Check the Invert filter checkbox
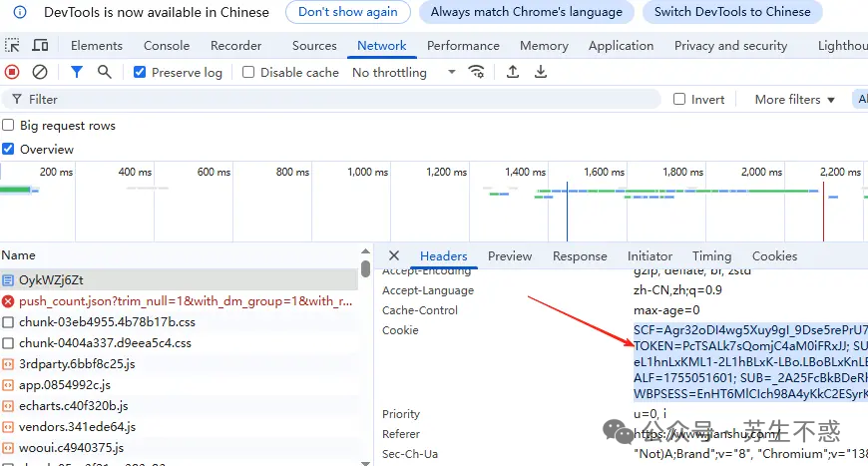868x466 pixels. (679, 99)
